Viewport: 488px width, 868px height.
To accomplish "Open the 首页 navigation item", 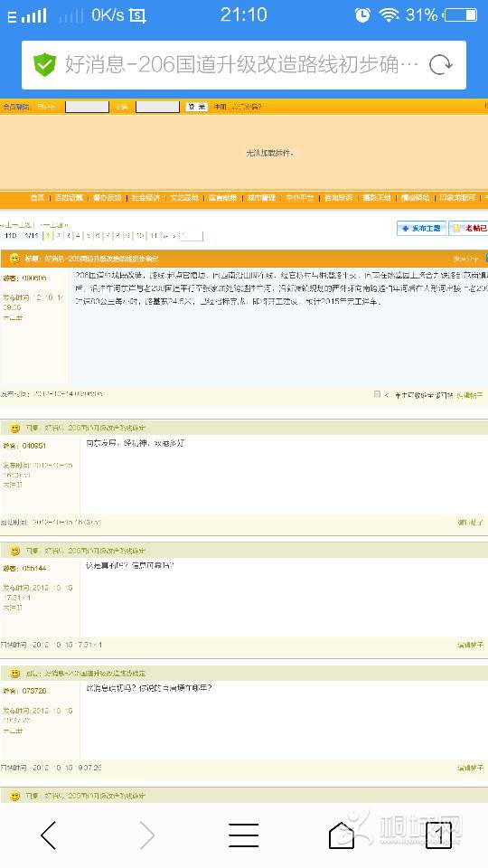I will [37, 198].
